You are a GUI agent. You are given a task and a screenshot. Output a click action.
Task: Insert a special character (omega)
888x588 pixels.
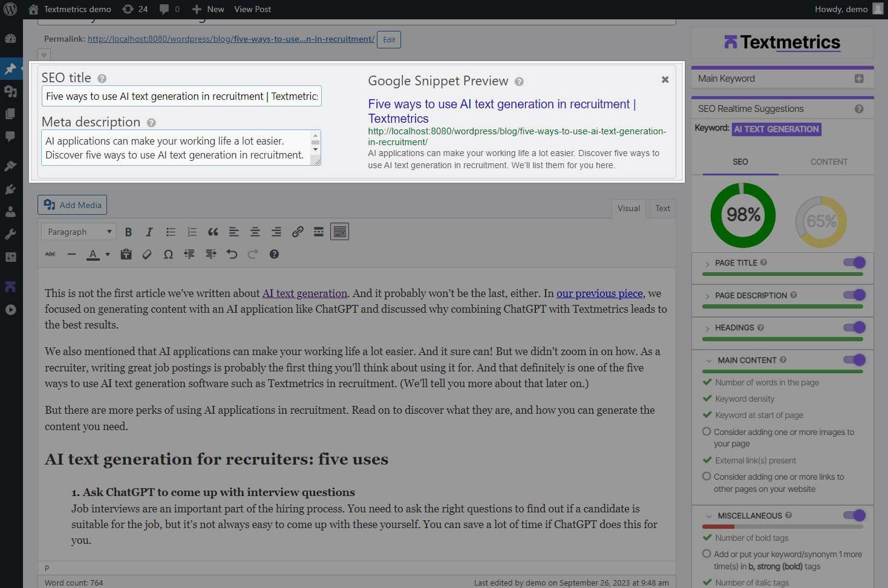168,254
